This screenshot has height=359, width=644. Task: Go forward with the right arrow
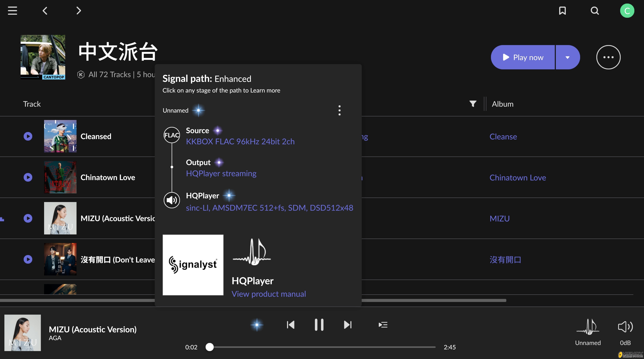[x=79, y=10]
